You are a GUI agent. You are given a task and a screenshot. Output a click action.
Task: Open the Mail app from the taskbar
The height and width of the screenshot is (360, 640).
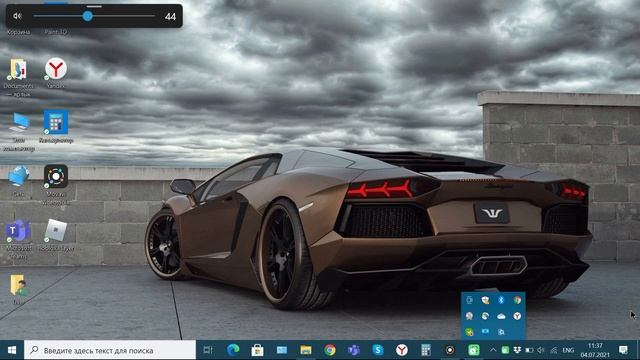click(x=282, y=350)
